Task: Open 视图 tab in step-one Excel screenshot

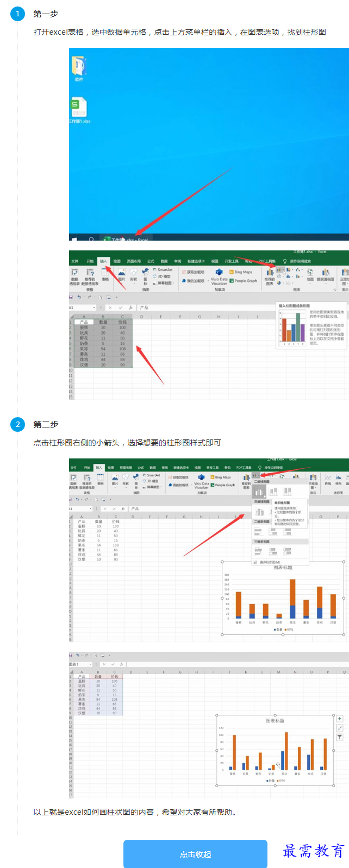Action: tap(215, 261)
